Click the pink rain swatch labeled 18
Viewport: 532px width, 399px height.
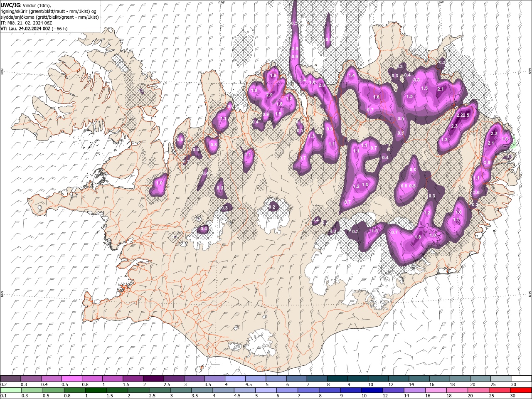tap(456, 390)
